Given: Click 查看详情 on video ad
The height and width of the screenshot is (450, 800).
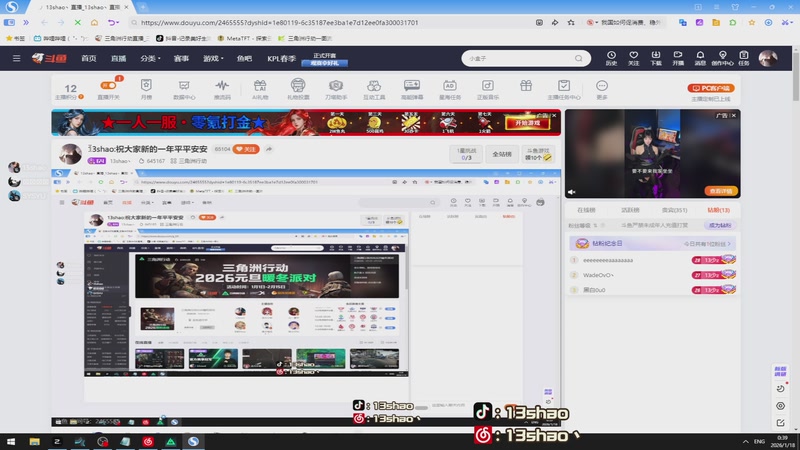Looking at the screenshot, I should point(721,191).
